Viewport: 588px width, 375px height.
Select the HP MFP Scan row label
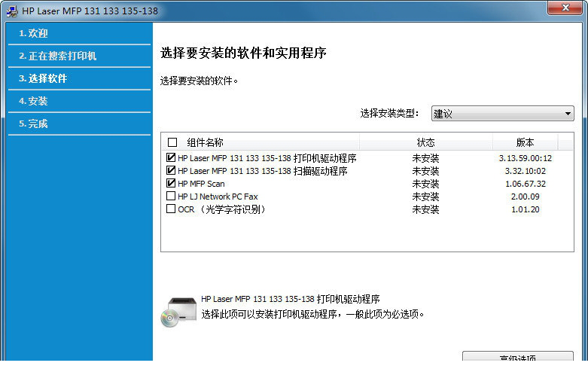click(x=201, y=184)
